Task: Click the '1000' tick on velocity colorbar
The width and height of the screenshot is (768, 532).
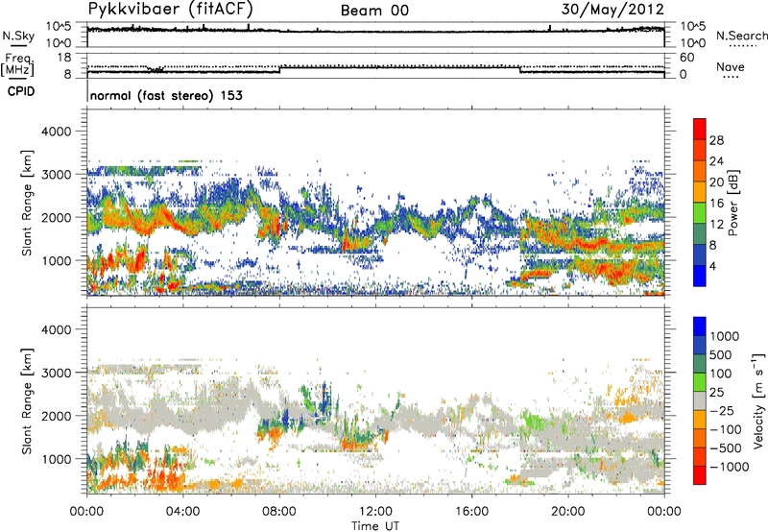Action: pyautogui.click(x=725, y=336)
